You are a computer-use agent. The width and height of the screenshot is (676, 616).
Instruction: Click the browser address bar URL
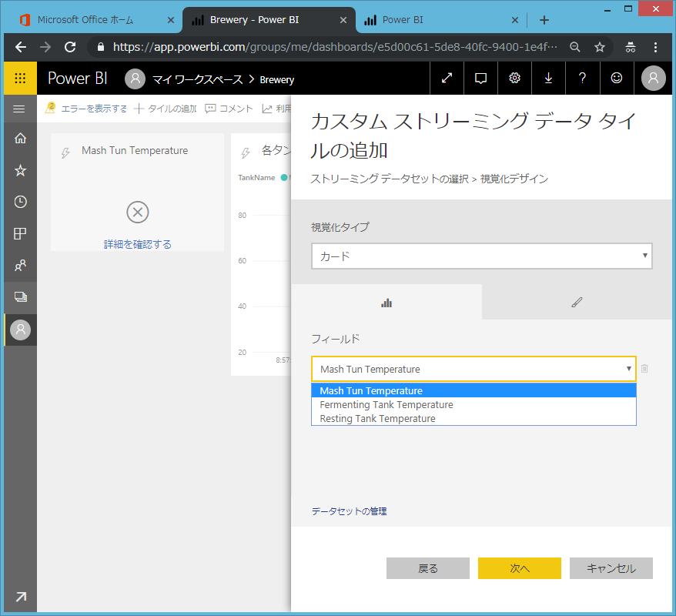coord(335,47)
